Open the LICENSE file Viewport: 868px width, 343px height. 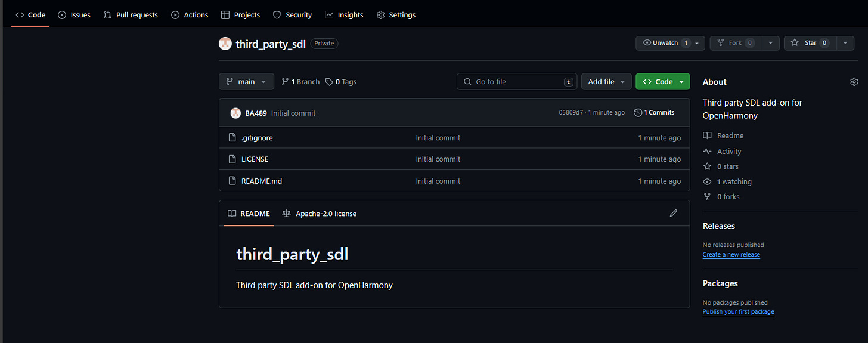tap(255, 159)
